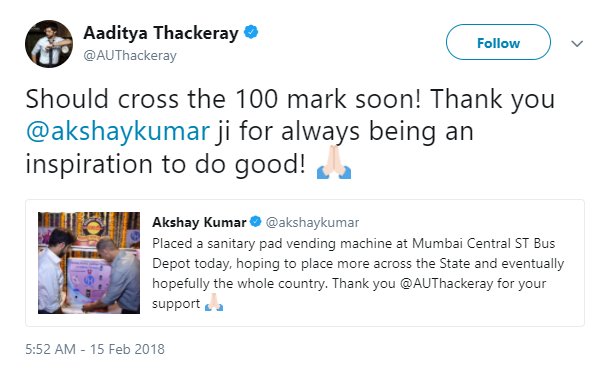This screenshot has height=371, width=610.
Task: Expand the tweet options chevron
Action: coord(577,44)
